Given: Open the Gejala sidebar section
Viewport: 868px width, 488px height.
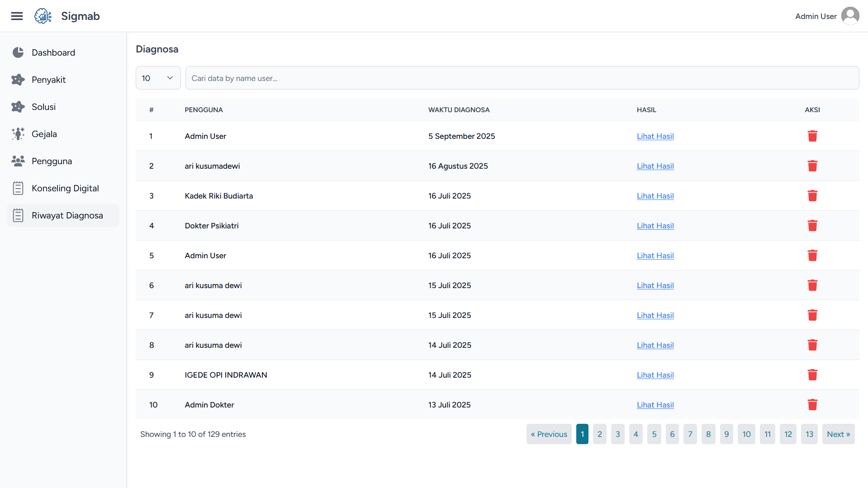Looking at the screenshot, I should click(x=44, y=134).
